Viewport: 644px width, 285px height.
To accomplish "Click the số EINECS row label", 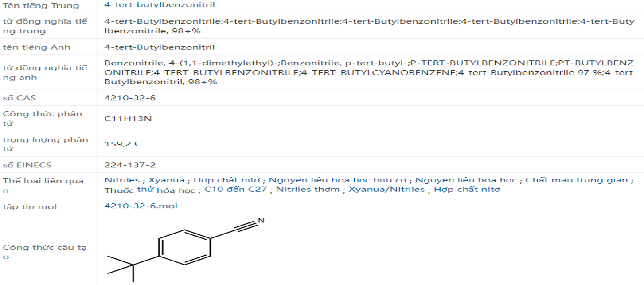I will point(27,165).
